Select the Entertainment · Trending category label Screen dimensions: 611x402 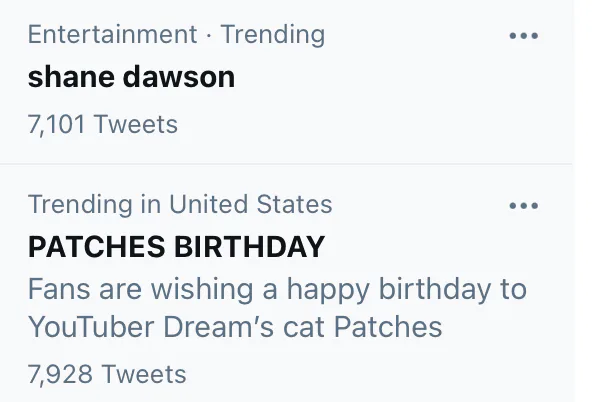[176, 34]
